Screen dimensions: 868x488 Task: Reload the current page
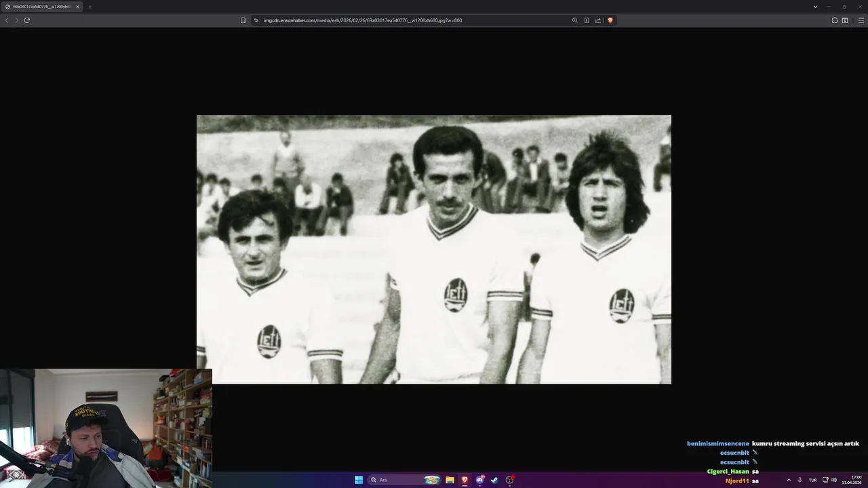[x=27, y=20]
